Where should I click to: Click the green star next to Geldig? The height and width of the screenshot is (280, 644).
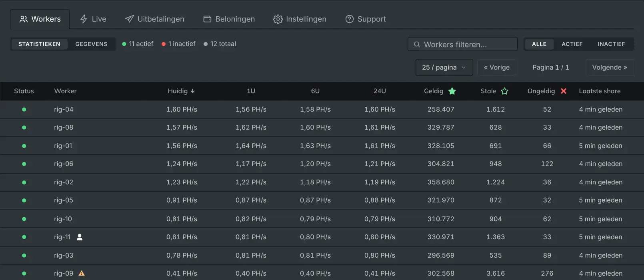pyautogui.click(x=452, y=91)
